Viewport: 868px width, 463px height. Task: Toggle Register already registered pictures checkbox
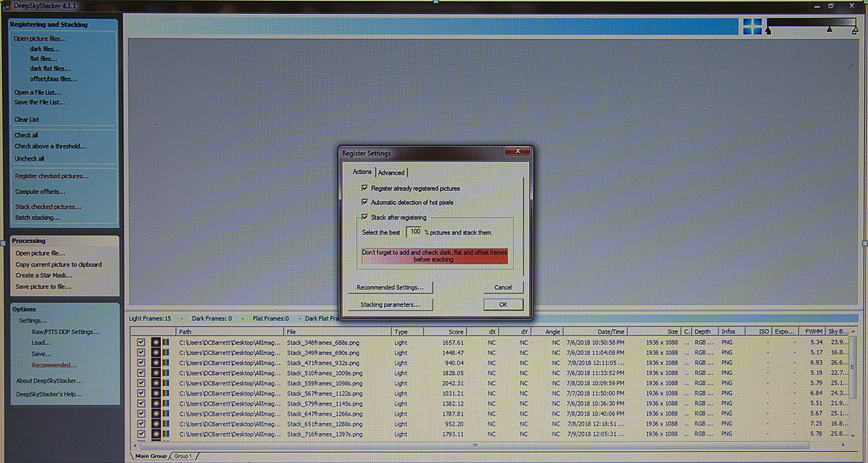click(365, 188)
